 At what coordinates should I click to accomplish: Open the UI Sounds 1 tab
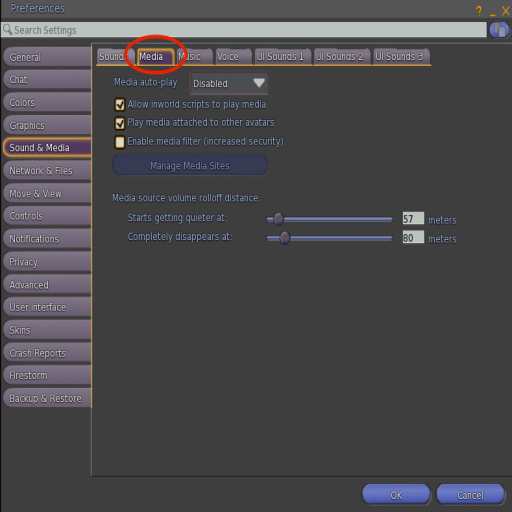click(x=283, y=57)
